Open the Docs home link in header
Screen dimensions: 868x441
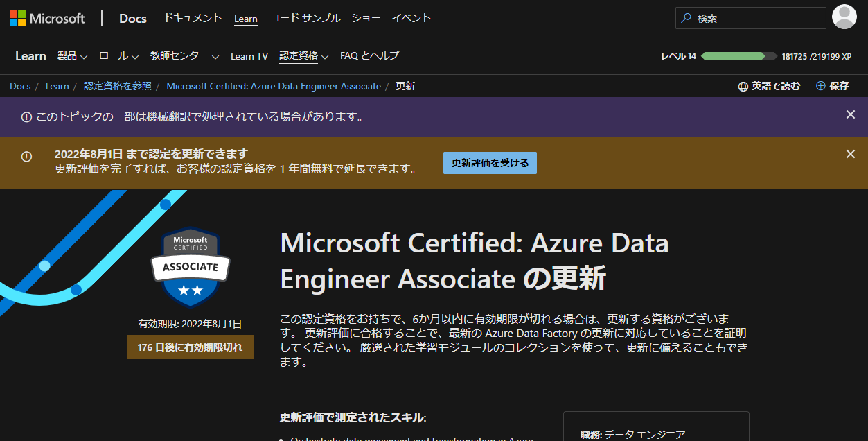click(133, 19)
